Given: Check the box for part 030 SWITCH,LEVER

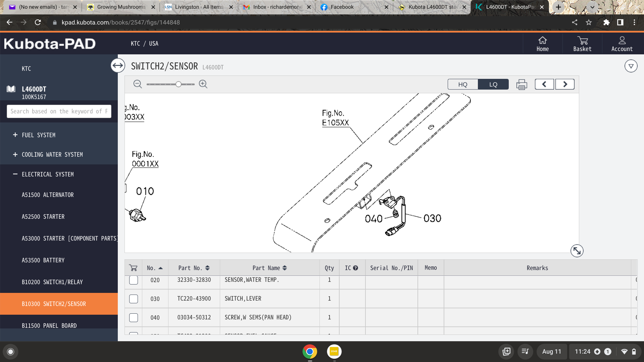Looking at the screenshot, I should point(134,299).
